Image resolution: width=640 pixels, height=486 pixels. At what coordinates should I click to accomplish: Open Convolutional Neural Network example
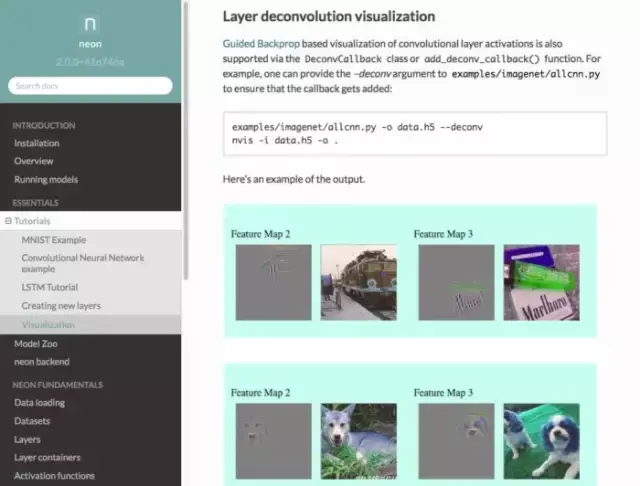pos(83,263)
